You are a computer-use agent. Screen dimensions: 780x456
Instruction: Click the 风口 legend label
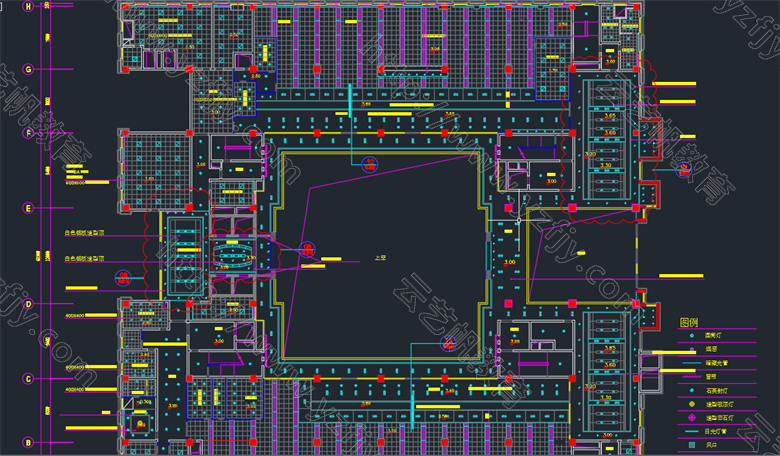[x=712, y=445]
